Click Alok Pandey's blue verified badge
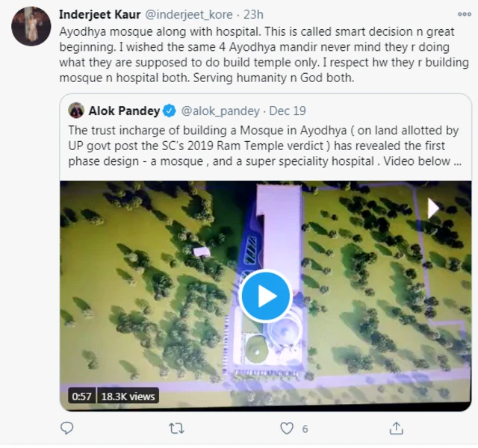478x448 pixels. click(170, 111)
